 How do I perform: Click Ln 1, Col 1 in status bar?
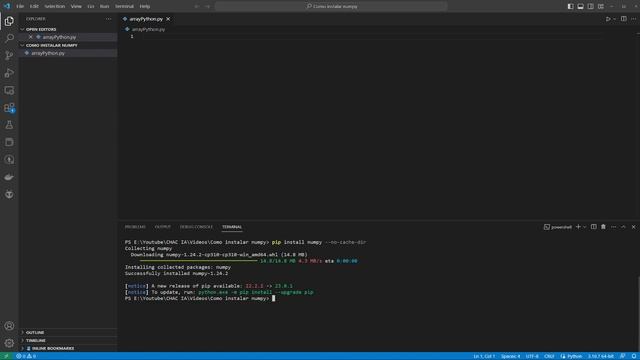484,356
